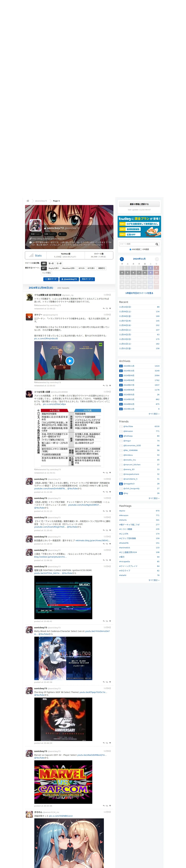Open the 2024年06月 archive list icon
Screen dimensions: 186x868
tap(121, 390)
